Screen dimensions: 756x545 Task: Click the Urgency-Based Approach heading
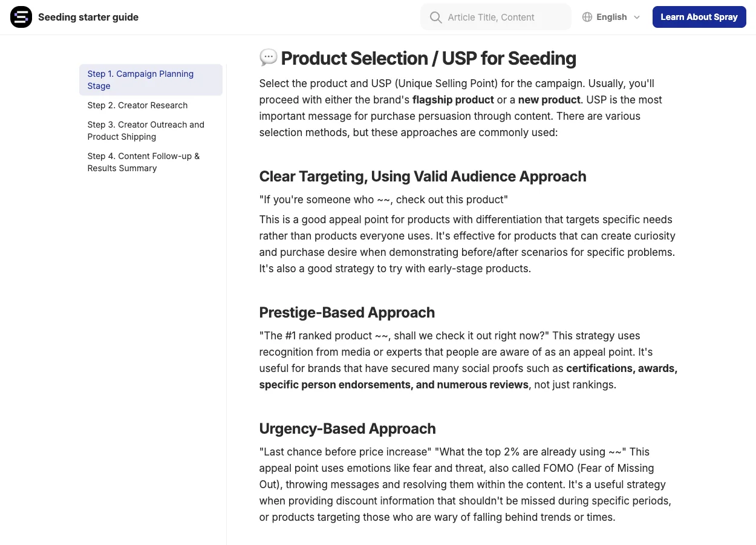coord(347,428)
